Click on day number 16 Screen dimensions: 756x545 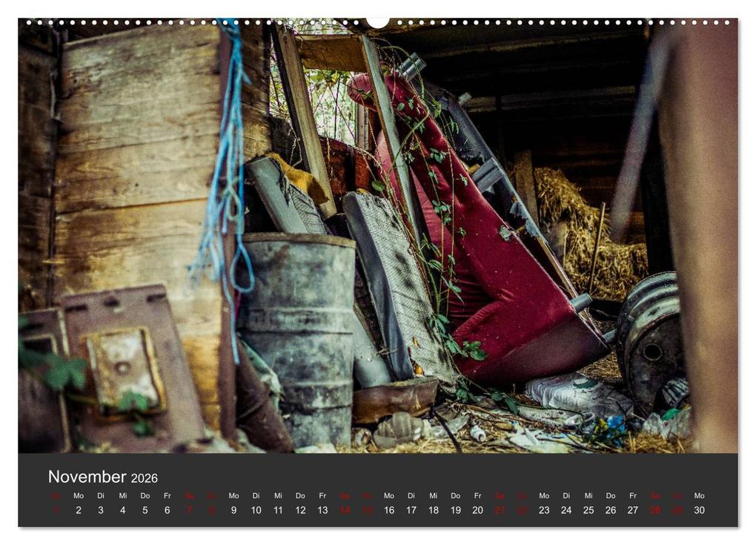pyautogui.click(x=389, y=510)
